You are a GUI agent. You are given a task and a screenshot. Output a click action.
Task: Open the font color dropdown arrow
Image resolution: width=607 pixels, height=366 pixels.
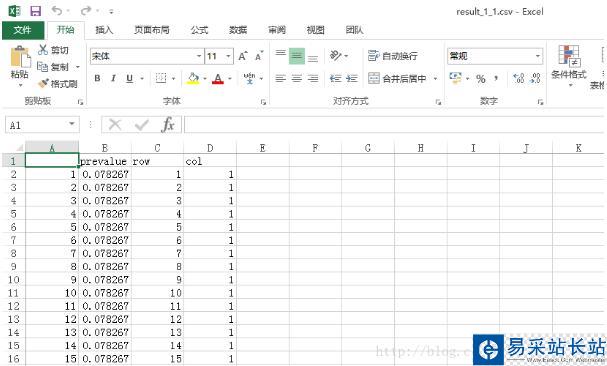pyautogui.click(x=230, y=79)
